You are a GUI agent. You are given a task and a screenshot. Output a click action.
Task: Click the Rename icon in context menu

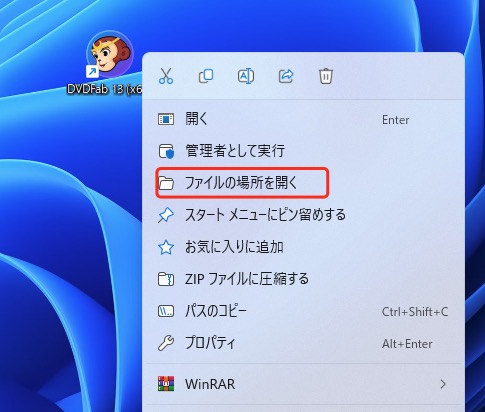246,76
